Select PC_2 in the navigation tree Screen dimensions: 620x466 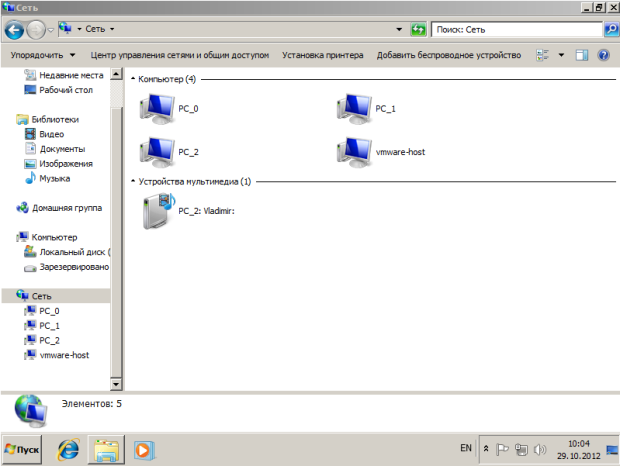[42, 340]
